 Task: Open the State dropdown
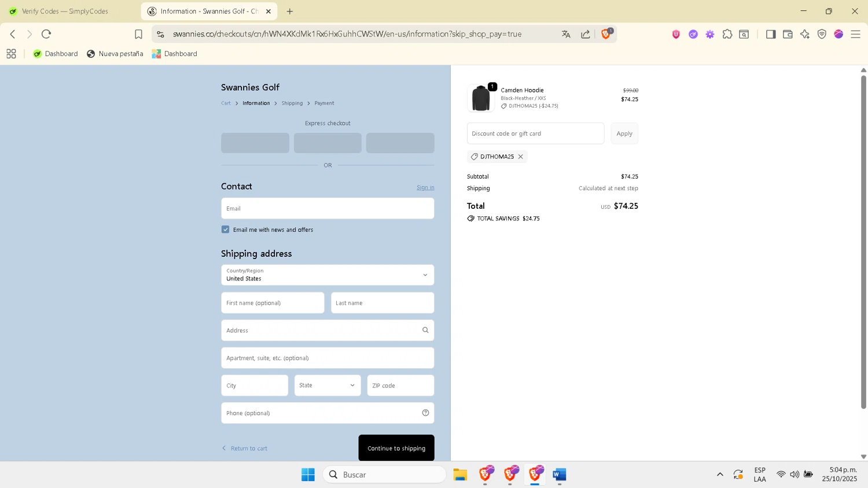[328, 385]
